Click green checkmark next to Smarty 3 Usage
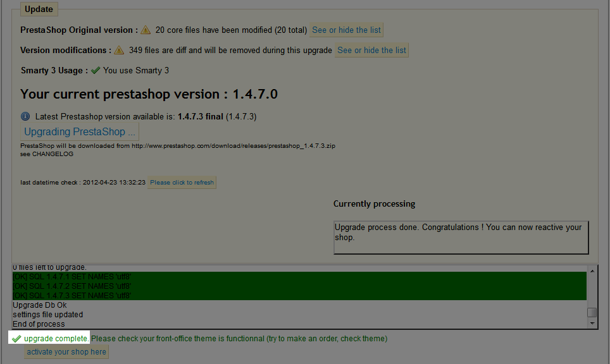 [x=96, y=70]
